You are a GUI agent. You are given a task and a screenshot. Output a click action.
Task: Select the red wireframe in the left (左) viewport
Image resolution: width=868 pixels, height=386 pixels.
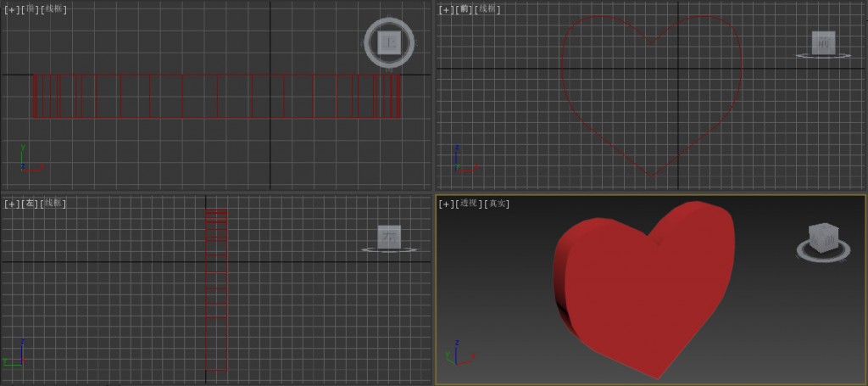pos(216,290)
